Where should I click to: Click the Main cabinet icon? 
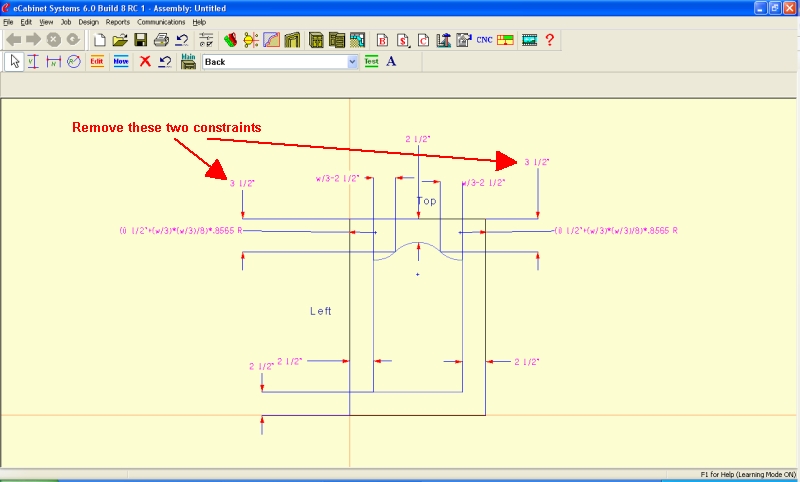188,62
